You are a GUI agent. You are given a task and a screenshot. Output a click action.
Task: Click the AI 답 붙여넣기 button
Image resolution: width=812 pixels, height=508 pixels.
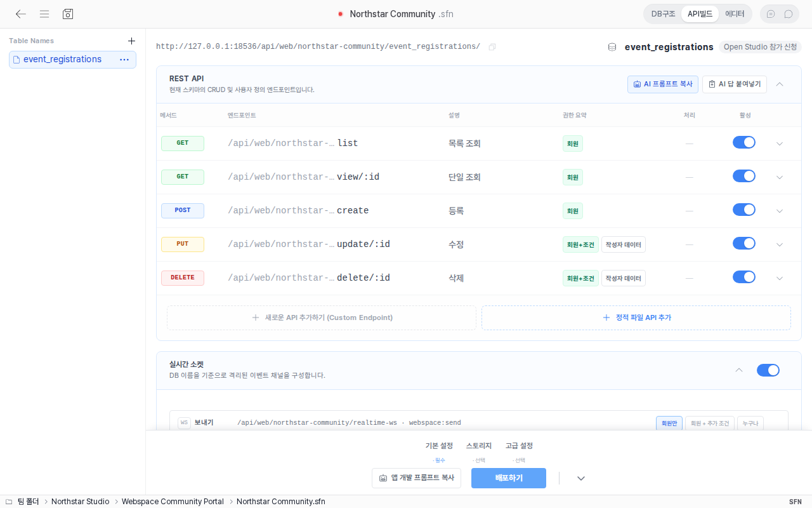click(x=735, y=84)
